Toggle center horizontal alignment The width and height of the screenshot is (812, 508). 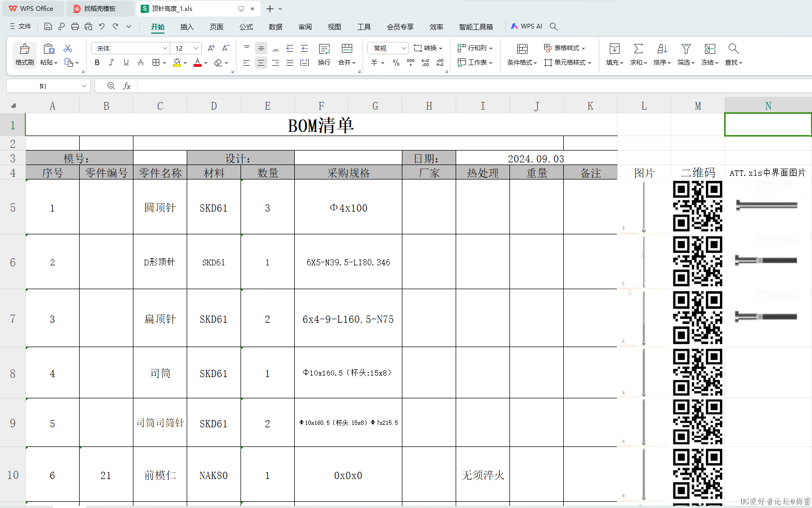pos(261,63)
